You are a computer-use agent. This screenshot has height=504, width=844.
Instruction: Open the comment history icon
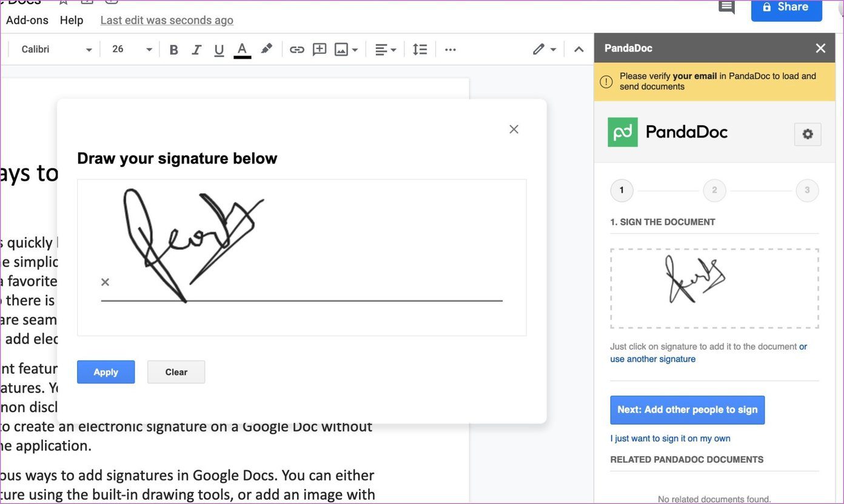click(x=726, y=7)
